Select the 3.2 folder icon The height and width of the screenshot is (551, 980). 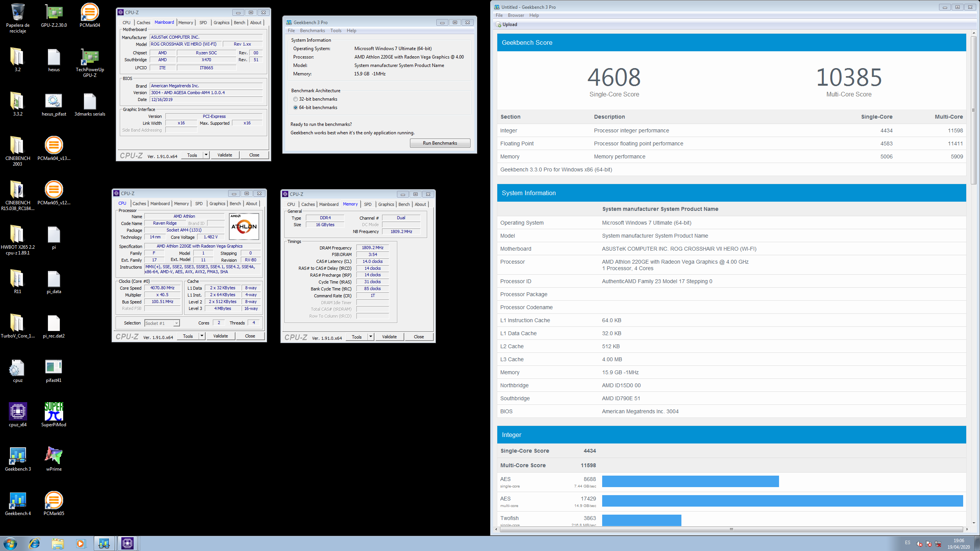pyautogui.click(x=18, y=60)
